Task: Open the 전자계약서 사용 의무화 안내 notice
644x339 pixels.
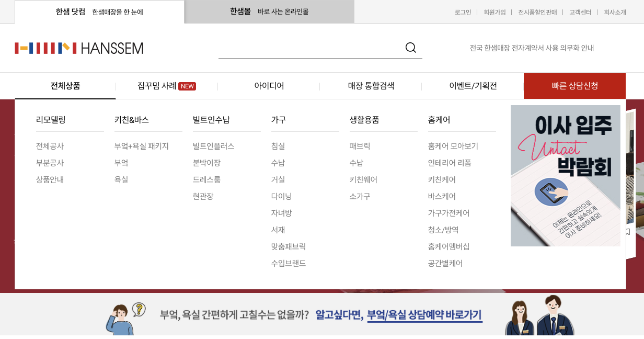Action: [532, 48]
